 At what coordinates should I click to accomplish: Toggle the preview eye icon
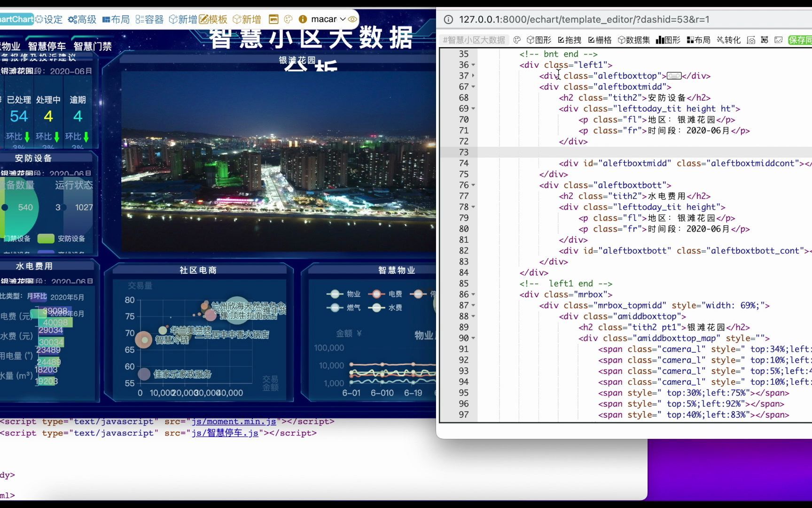[x=352, y=19]
